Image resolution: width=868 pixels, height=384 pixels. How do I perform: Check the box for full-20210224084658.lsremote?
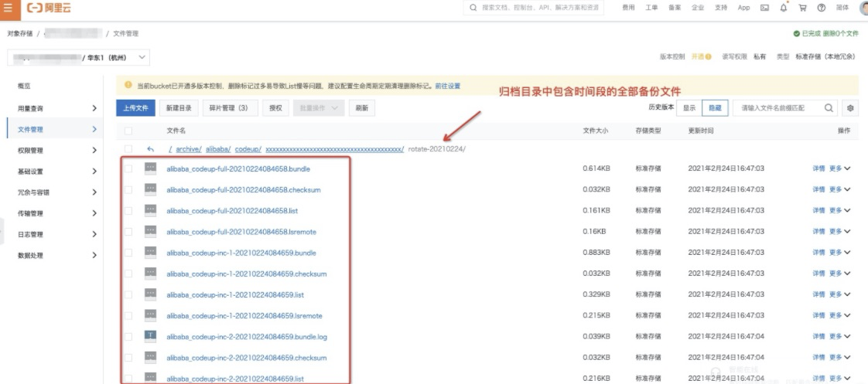[128, 232]
